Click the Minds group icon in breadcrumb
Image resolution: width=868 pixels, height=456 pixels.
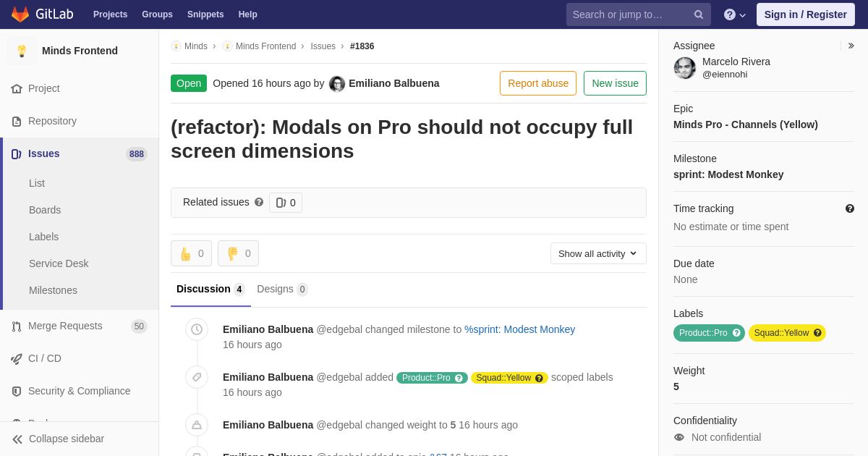[x=176, y=46]
